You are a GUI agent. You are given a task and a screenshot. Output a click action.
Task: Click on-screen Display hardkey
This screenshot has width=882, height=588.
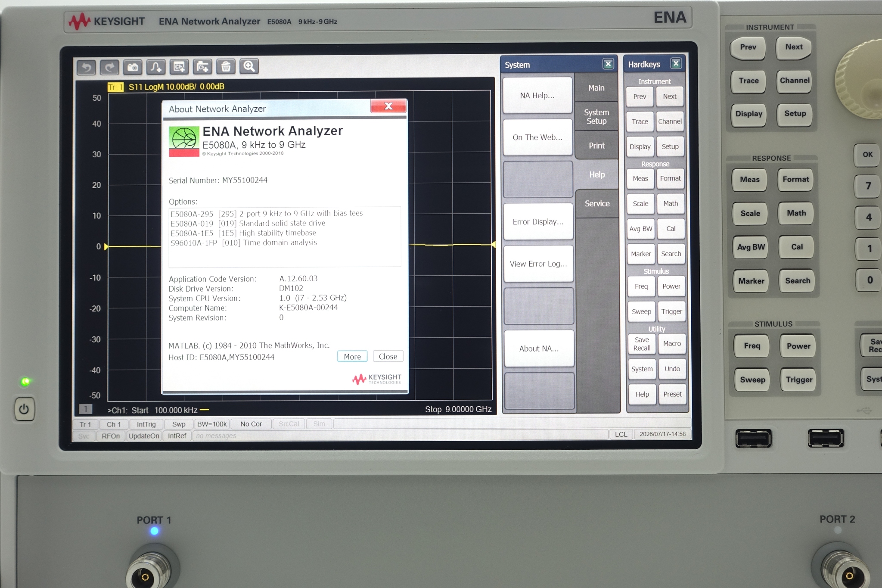coord(640,146)
